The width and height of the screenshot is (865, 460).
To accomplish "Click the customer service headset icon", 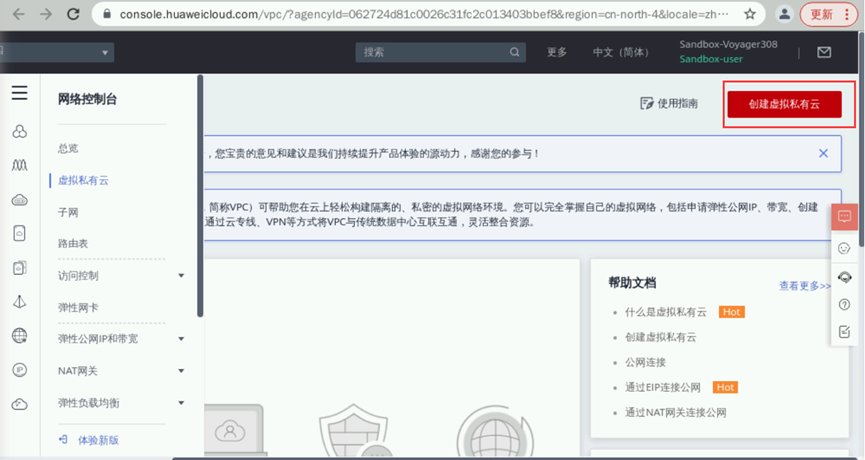I will (844, 276).
